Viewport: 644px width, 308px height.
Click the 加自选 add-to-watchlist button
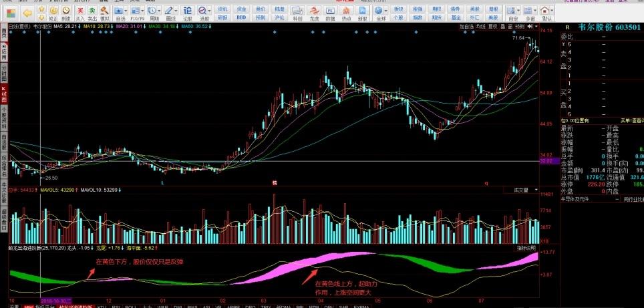(x=466, y=26)
